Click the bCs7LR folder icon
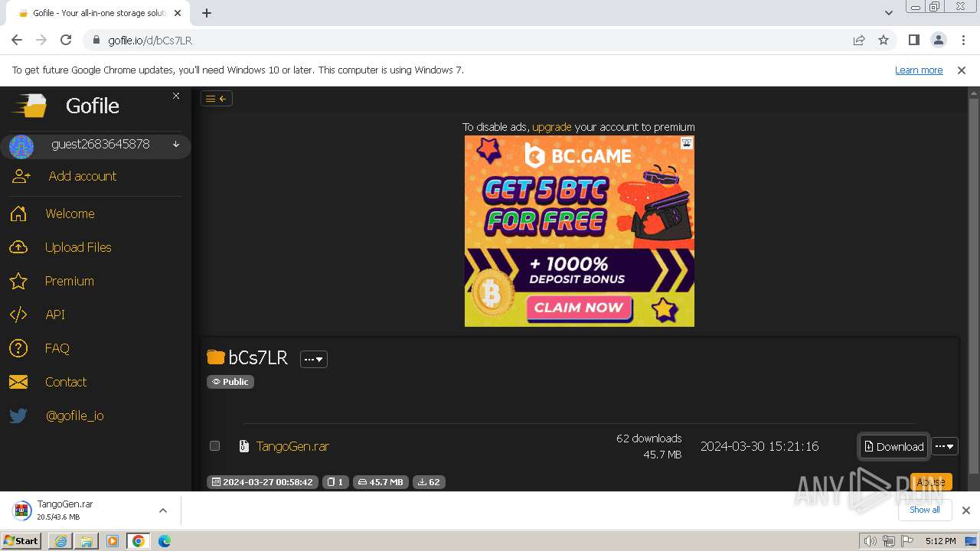The image size is (980, 551). coord(216,357)
